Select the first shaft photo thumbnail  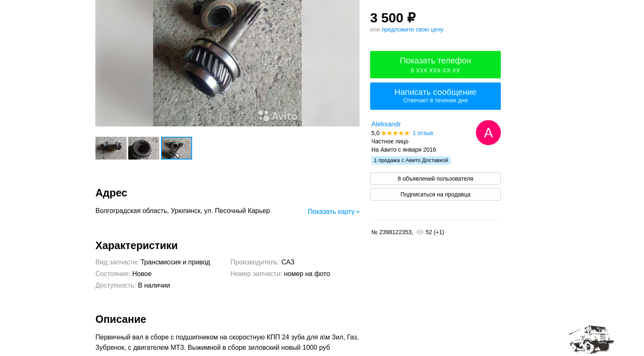coord(111,148)
